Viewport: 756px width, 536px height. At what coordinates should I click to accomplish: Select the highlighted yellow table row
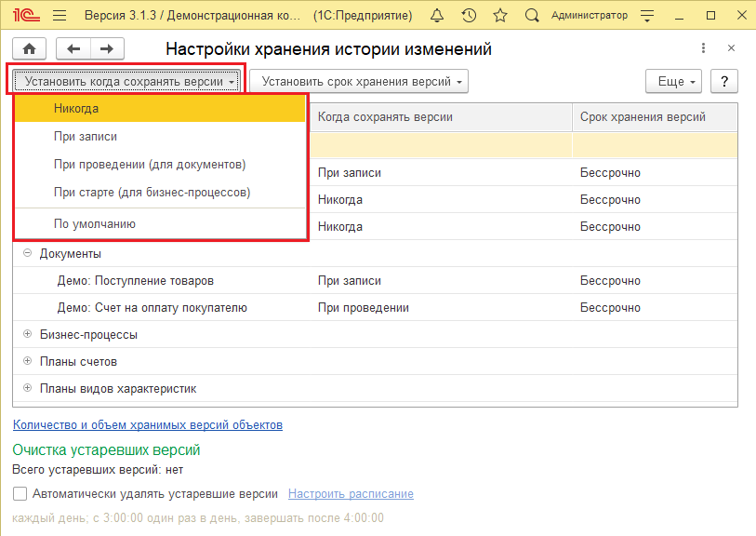524,145
